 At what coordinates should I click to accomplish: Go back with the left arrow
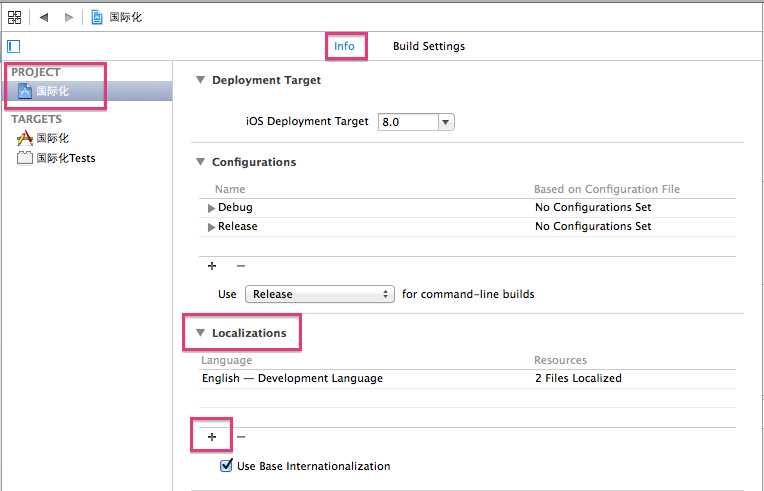coord(44,18)
